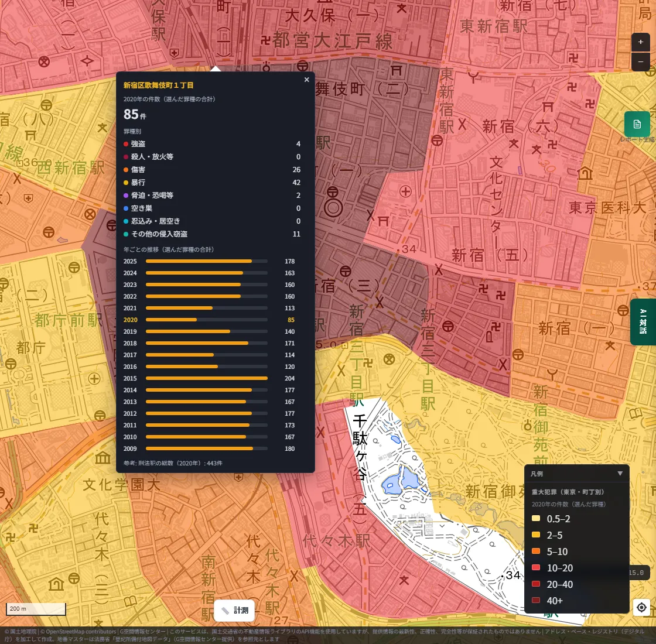Click the 暴行 crime type row

click(x=212, y=183)
